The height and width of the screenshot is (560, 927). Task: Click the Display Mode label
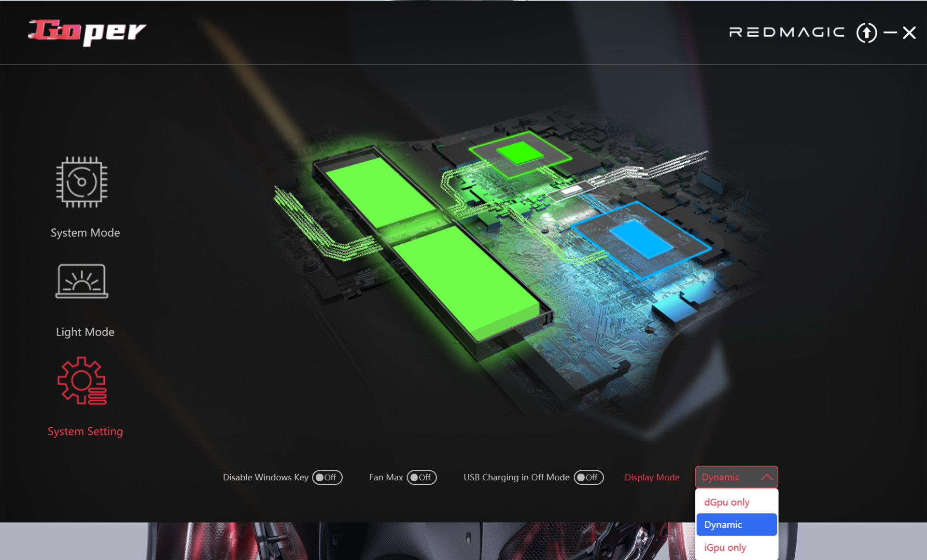pyautogui.click(x=652, y=477)
